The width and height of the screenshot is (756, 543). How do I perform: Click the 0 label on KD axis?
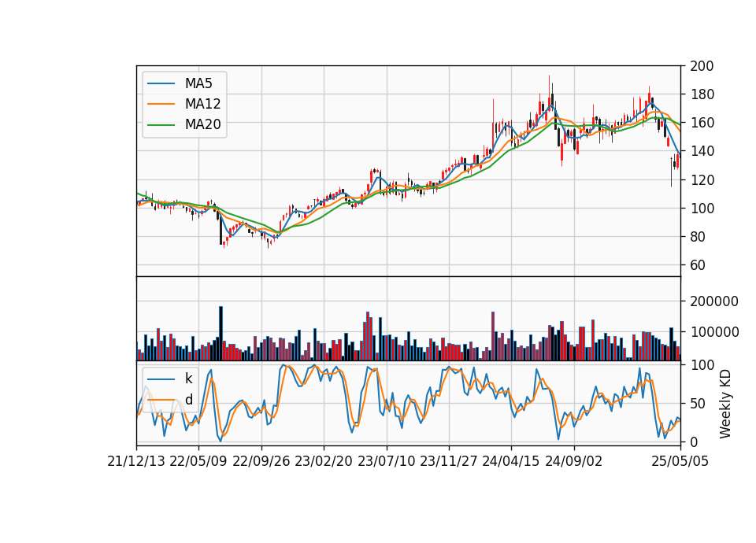(694, 441)
